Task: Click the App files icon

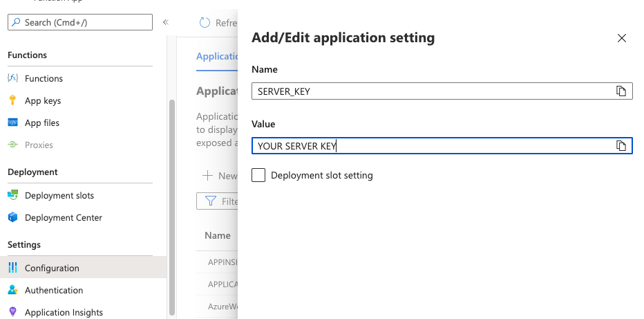Action: [12, 122]
